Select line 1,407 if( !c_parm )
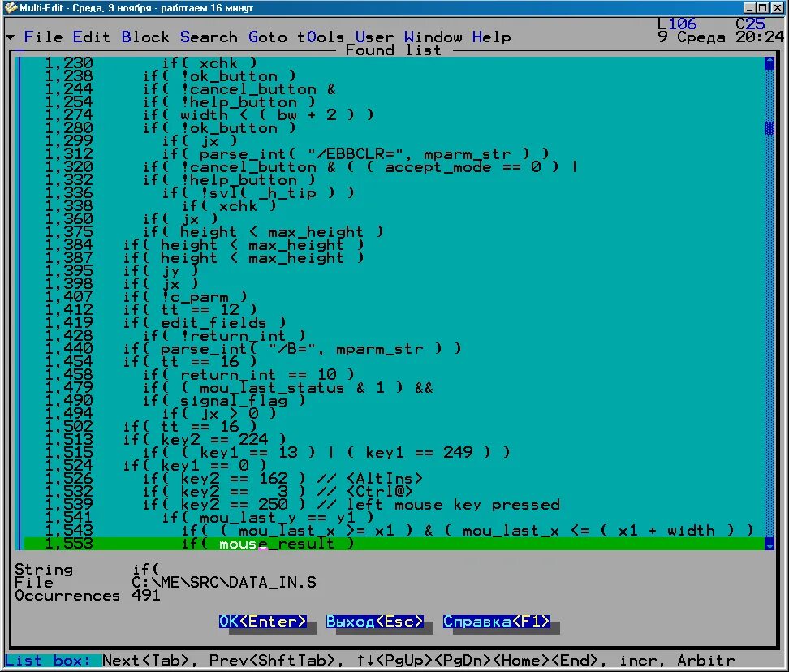 pyautogui.click(x=394, y=297)
